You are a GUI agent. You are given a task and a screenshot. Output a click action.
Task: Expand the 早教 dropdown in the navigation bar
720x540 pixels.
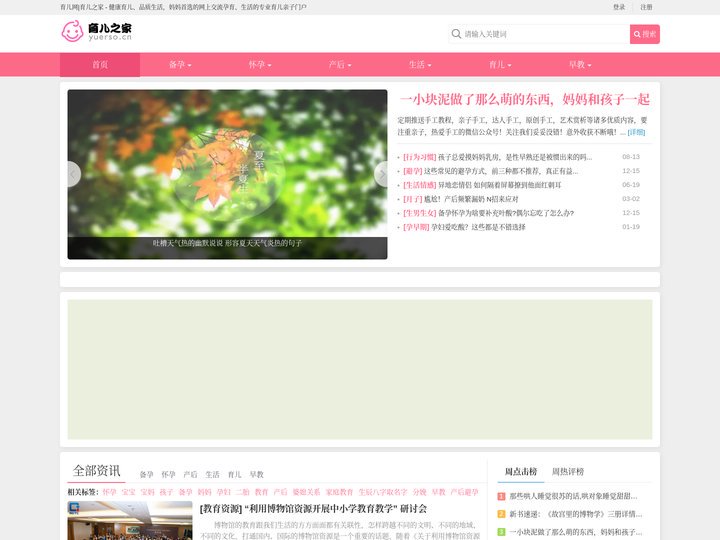(x=580, y=65)
